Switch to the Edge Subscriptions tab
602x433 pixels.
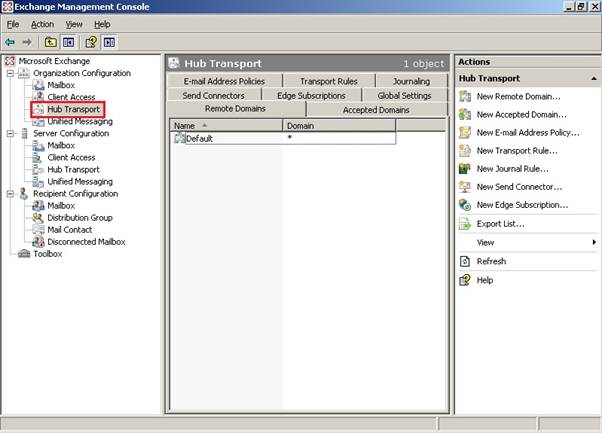click(x=311, y=95)
